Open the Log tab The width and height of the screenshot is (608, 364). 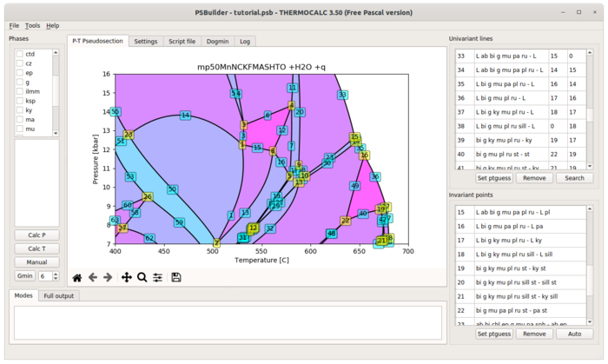(x=245, y=41)
